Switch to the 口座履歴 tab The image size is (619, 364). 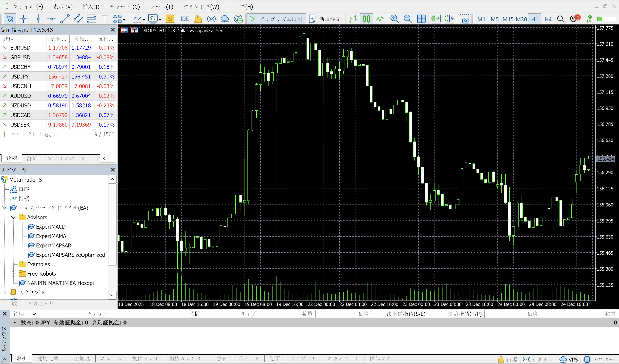[x=80, y=358]
